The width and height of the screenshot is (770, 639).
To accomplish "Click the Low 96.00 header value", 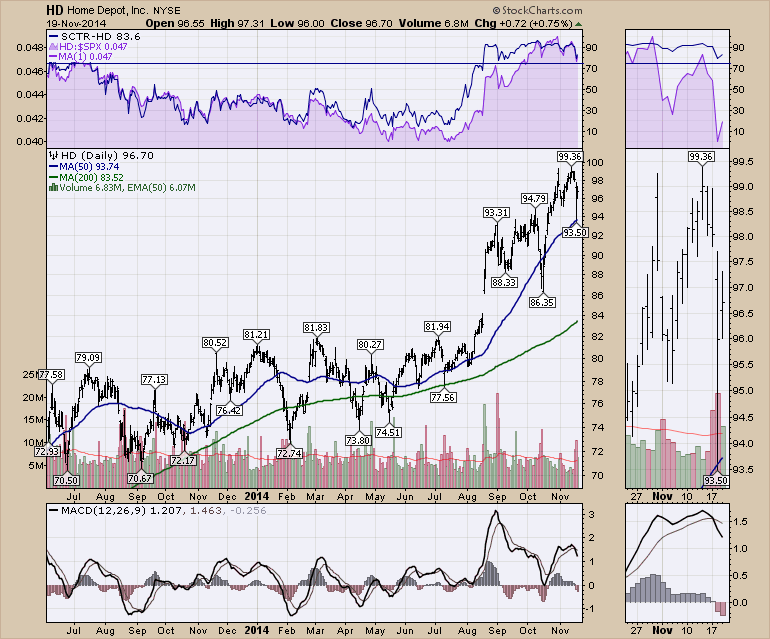I will tap(298, 24).
